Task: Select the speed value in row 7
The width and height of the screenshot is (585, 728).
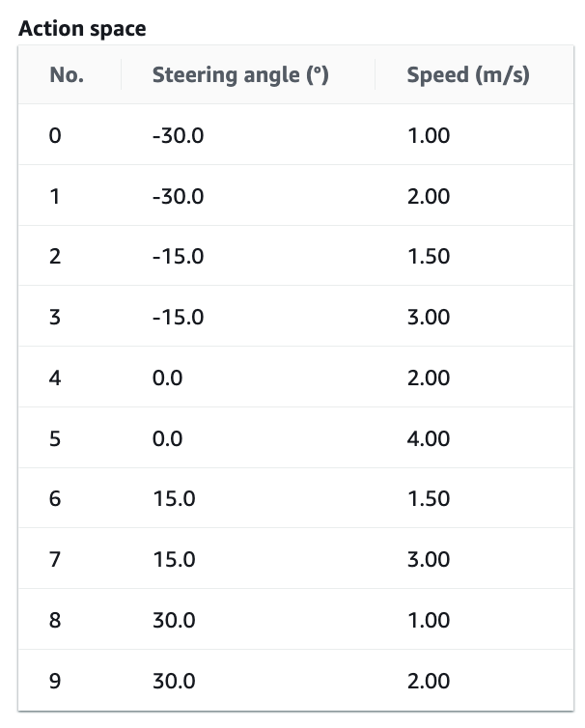Action: pyautogui.click(x=429, y=559)
